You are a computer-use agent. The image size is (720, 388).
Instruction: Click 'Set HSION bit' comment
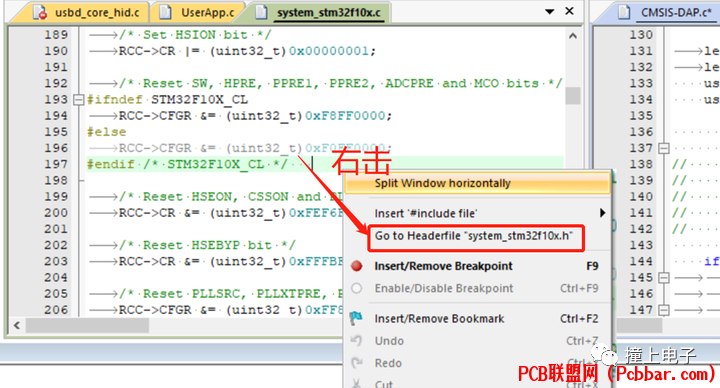(x=195, y=35)
